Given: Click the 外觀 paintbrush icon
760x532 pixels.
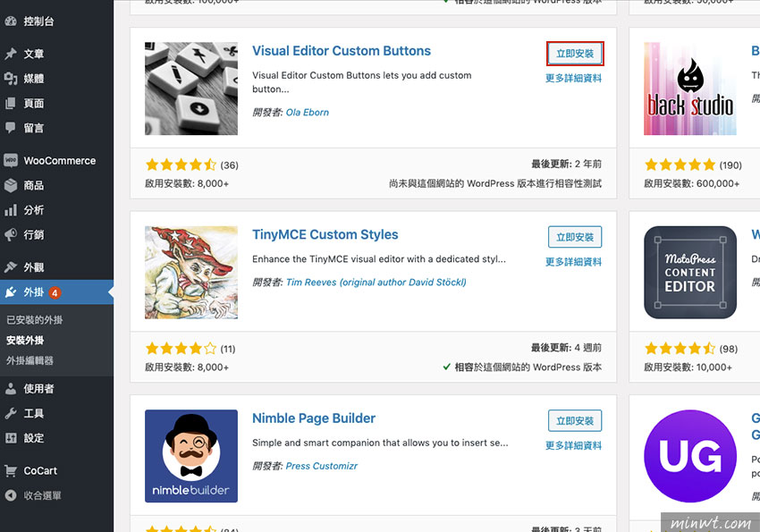Looking at the screenshot, I should (11, 267).
